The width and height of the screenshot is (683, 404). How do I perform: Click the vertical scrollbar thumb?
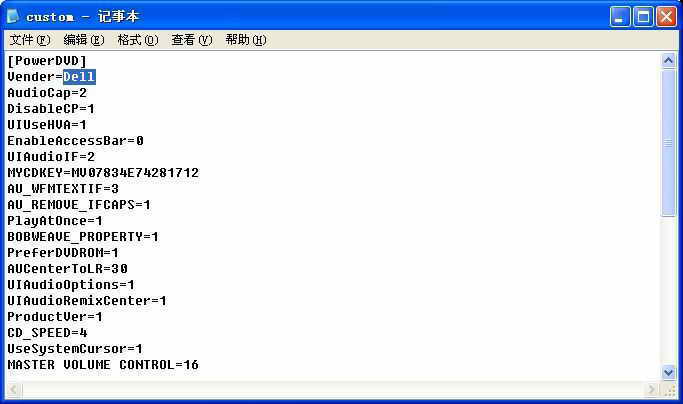tap(668, 143)
